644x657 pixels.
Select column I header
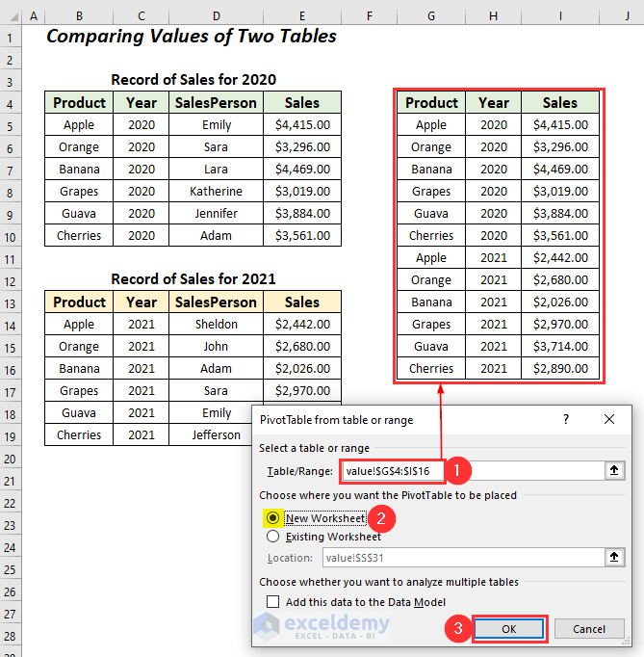pos(560,16)
